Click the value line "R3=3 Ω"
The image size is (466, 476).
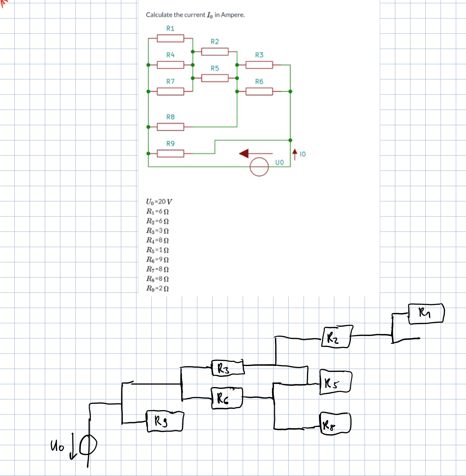(158, 231)
